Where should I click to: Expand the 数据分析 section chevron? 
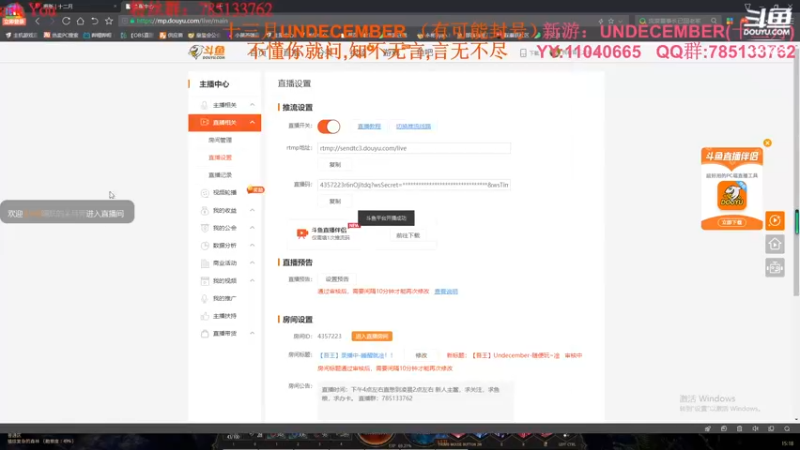pyautogui.click(x=252, y=245)
